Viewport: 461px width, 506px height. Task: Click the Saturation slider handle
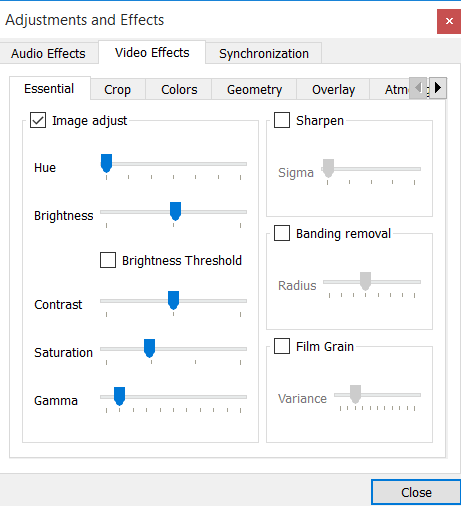149,348
